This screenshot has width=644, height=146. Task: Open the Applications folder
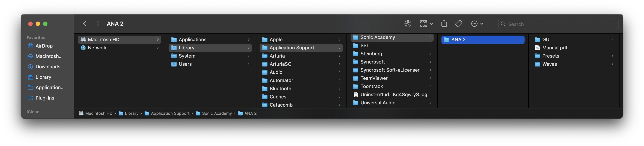pyautogui.click(x=210, y=40)
